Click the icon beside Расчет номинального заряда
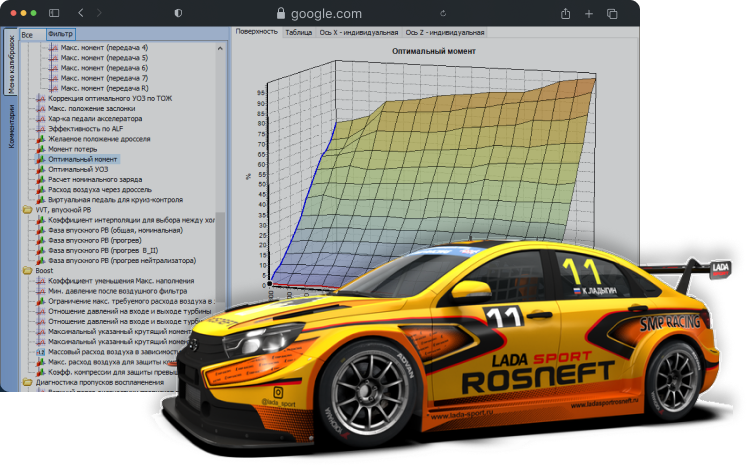This screenshot has width=748, height=467. 41,179
